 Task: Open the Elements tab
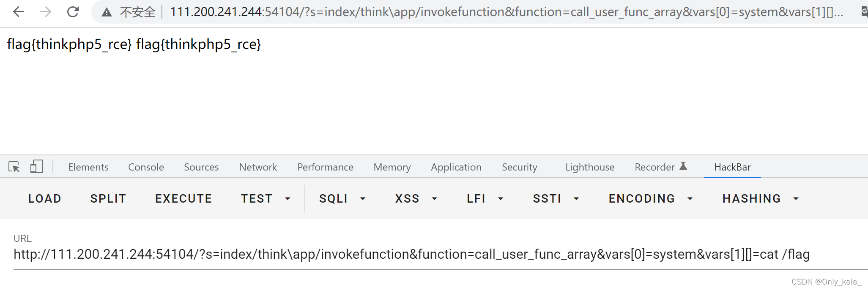pos(88,167)
